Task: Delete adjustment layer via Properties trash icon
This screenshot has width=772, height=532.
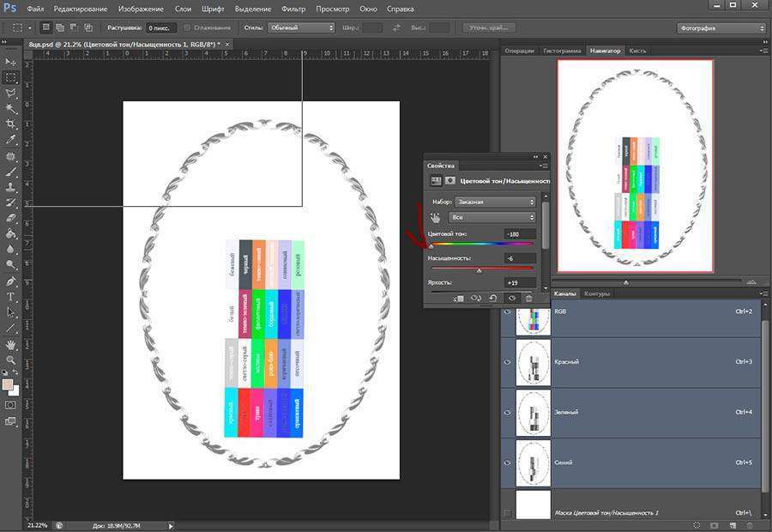Action: [529, 298]
